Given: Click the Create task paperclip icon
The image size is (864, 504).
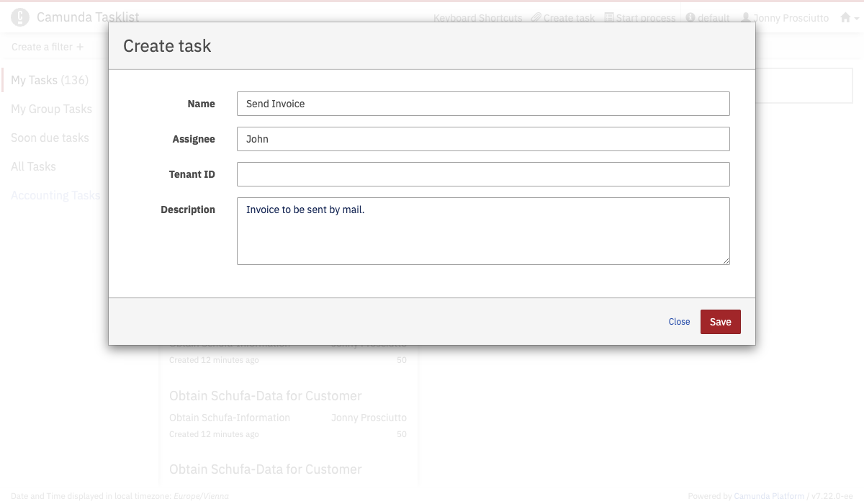Looking at the screenshot, I should (536, 18).
